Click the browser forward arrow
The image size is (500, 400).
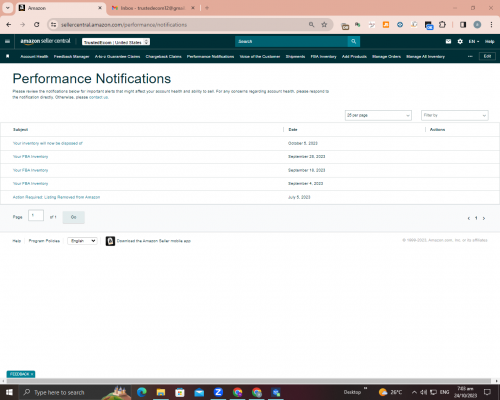point(23,25)
